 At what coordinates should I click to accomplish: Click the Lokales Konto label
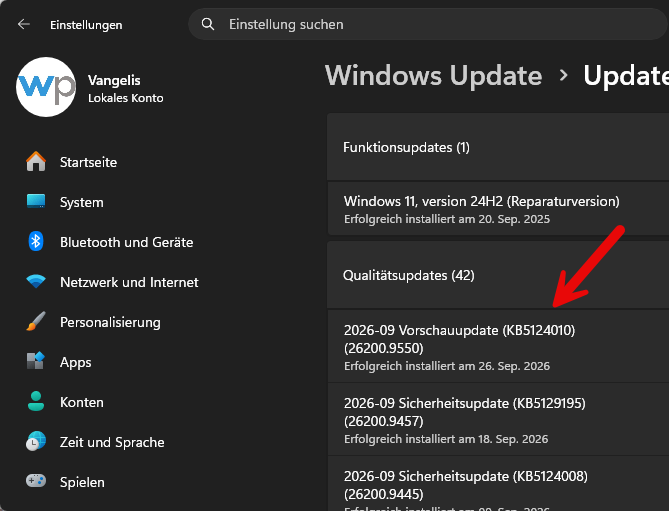(x=125, y=98)
